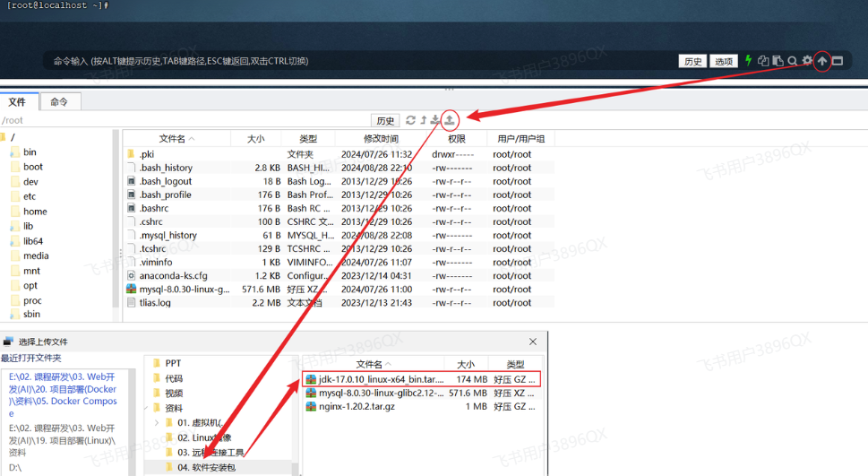This screenshot has width=868, height=476.
Task: Click the magnifier search icon in command bar
Action: [x=793, y=61]
